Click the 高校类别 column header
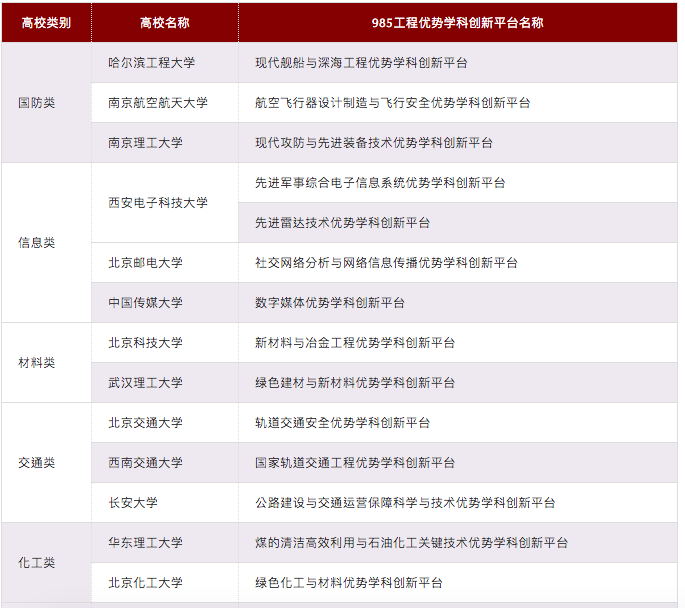685x608 pixels. coord(46,23)
